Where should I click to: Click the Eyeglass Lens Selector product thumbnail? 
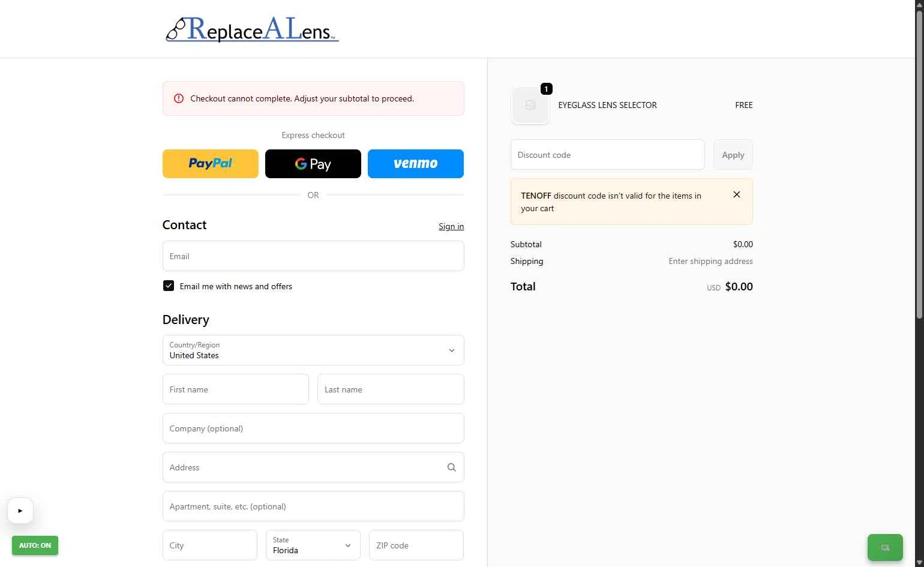pyautogui.click(x=530, y=105)
